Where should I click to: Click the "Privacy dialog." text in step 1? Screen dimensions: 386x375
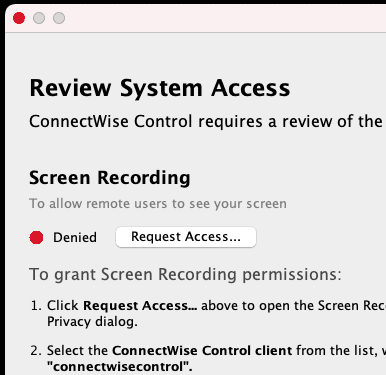click(x=92, y=322)
